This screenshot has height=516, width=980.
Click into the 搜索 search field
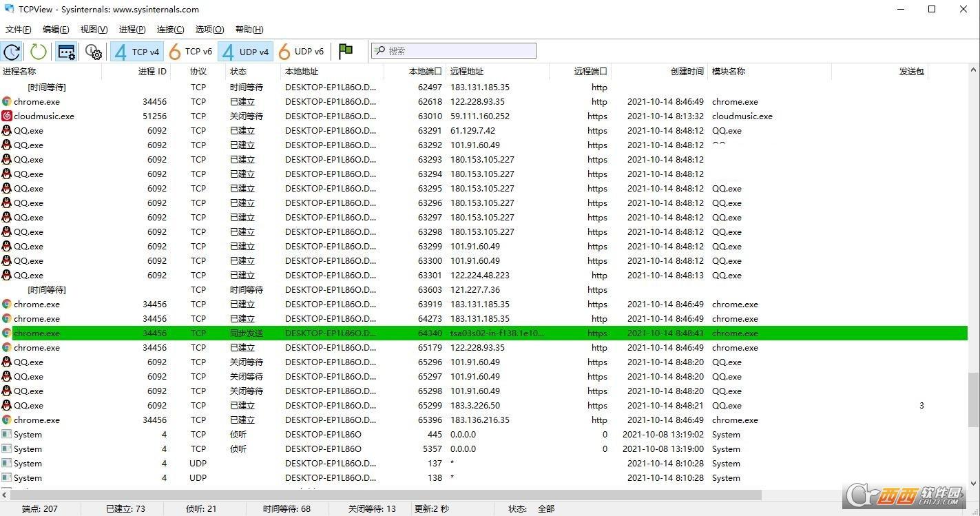(454, 50)
